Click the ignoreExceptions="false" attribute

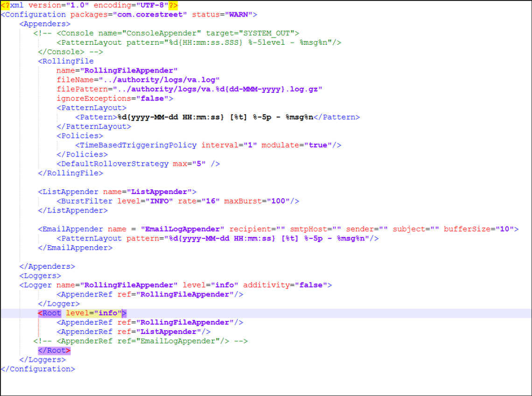click(x=114, y=98)
